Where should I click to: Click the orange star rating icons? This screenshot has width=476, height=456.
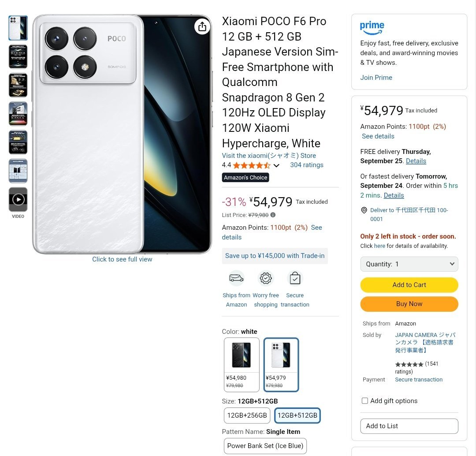[x=251, y=165]
